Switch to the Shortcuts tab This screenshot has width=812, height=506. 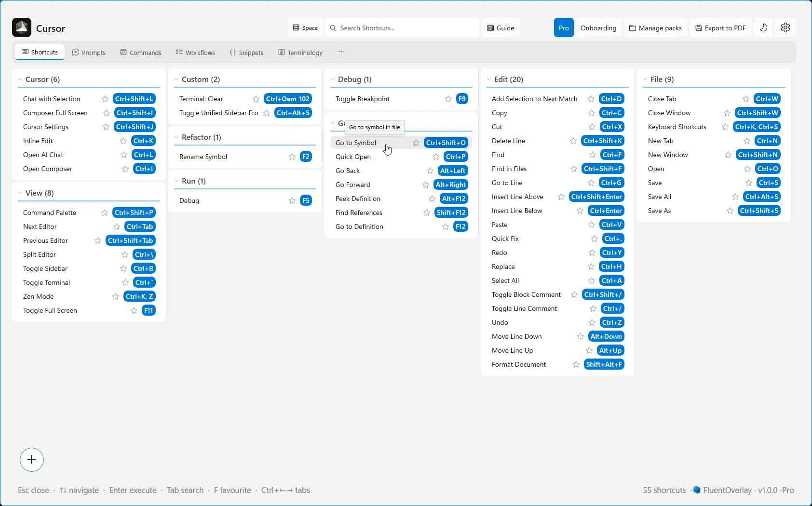point(40,52)
